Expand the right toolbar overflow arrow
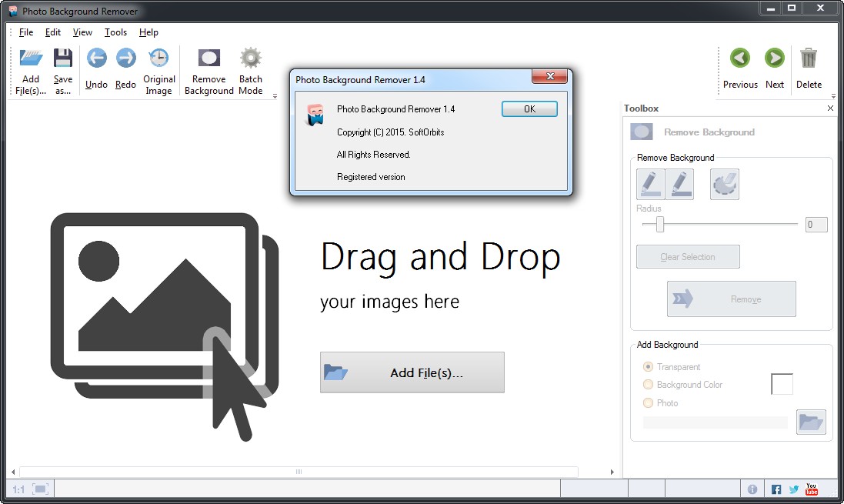This screenshot has height=504, width=844. click(x=833, y=96)
